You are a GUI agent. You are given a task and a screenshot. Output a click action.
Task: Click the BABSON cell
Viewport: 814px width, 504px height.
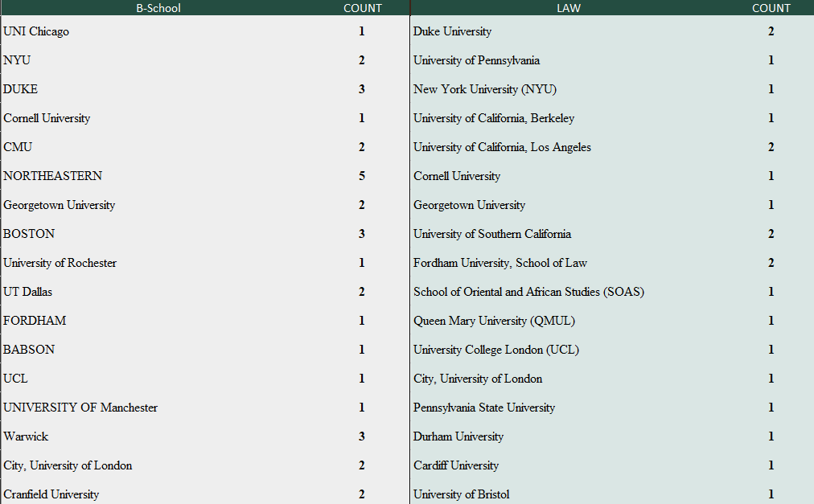click(28, 350)
